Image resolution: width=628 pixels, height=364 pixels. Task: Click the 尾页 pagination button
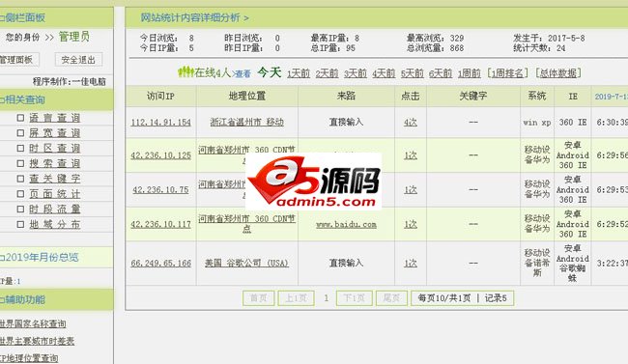(x=391, y=298)
